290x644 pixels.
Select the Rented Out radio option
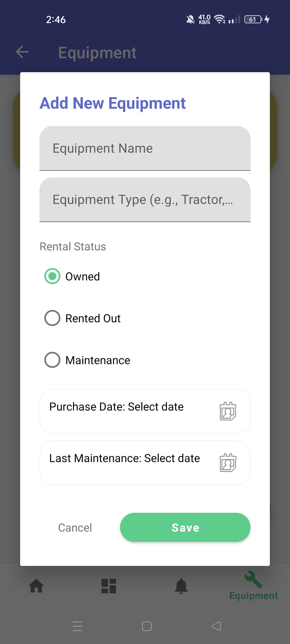(x=52, y=318)
